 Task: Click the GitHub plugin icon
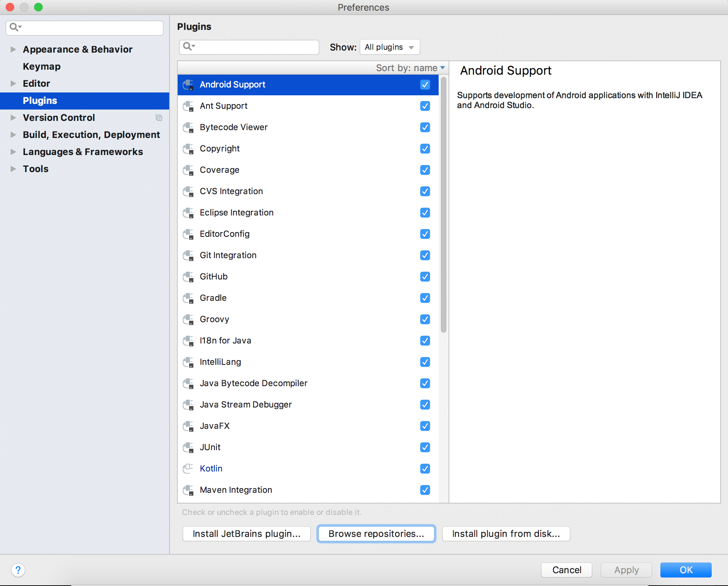coord(188,277)
